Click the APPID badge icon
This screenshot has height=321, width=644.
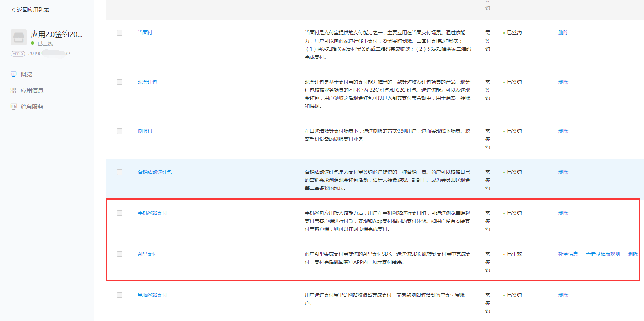point(18,54)
